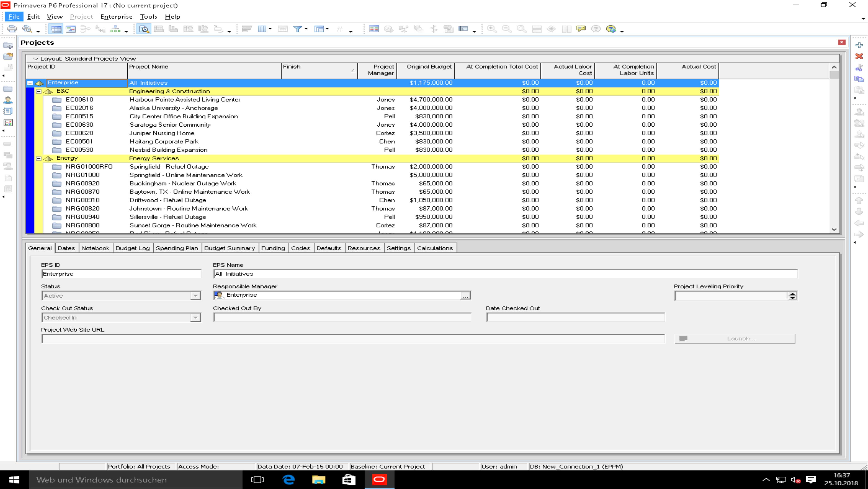Click the Print toolbar icon

pos(12,29)
